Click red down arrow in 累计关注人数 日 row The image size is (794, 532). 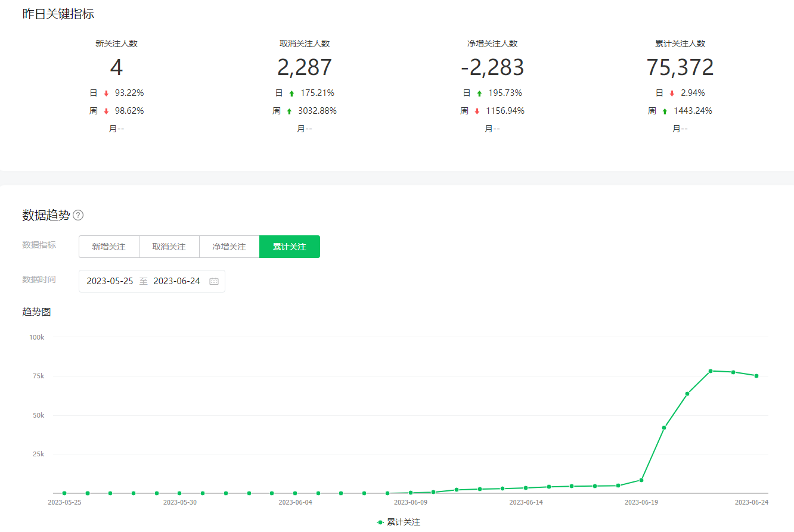point(672,93)
